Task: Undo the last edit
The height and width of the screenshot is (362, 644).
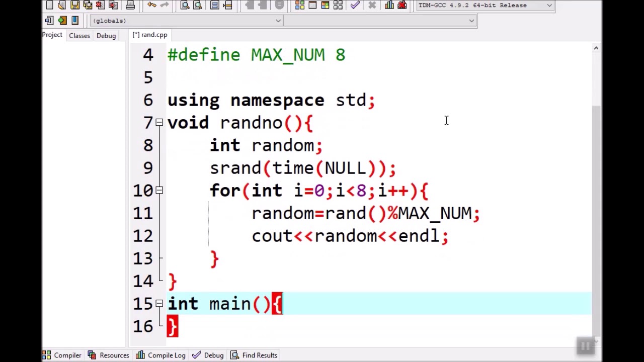Action: (152, 5)
